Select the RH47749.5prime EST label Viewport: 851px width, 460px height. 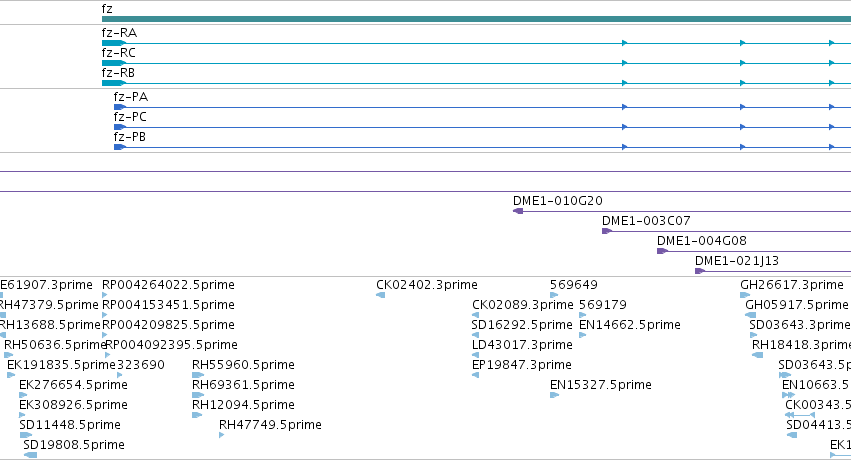click(x=270, y=425)
